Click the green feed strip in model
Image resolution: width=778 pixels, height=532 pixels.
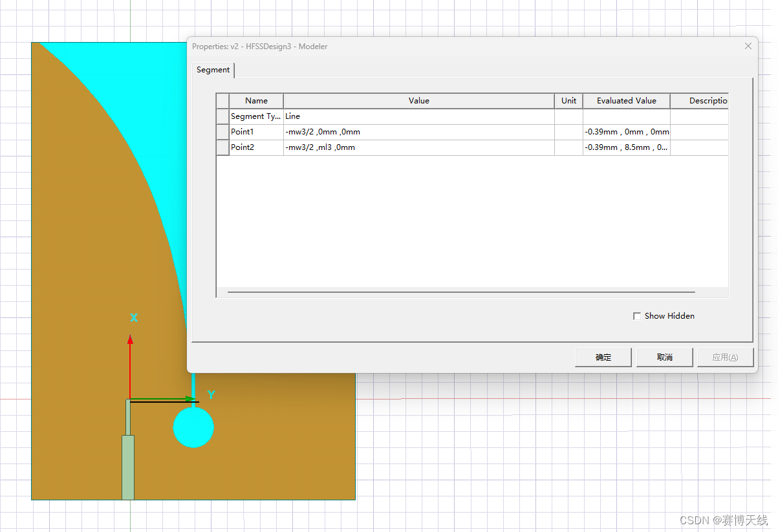pyautogui.click(x=128, y=467)
